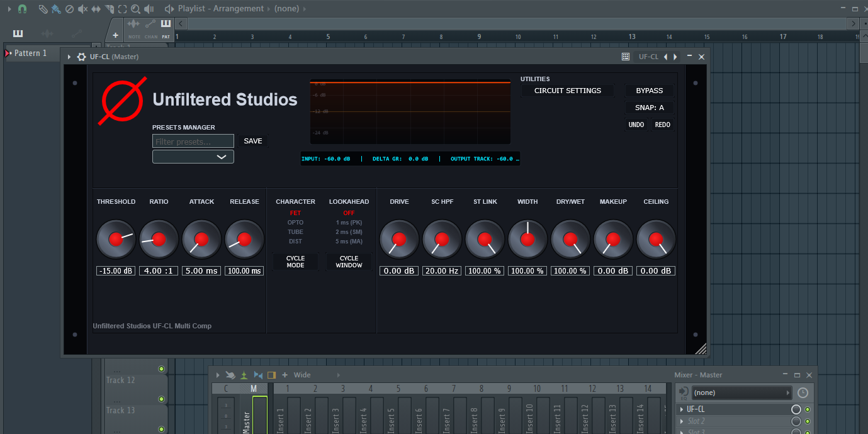Click the RATIO knob
The width and height of the screenshot is (868, 434).
tap(159, 239)
